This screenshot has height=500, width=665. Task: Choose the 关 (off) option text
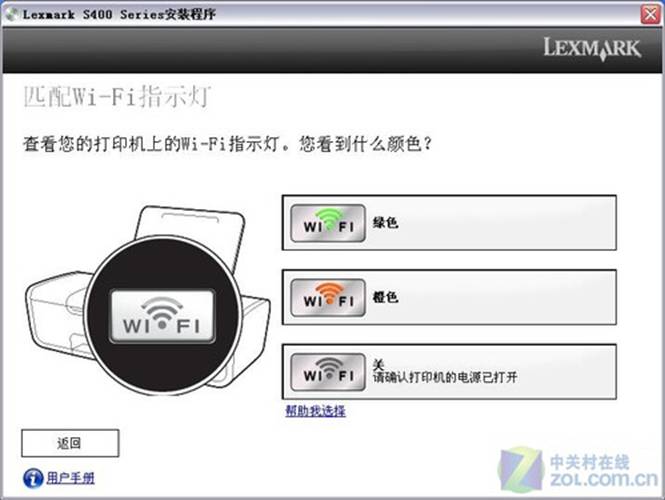[378, 364]
